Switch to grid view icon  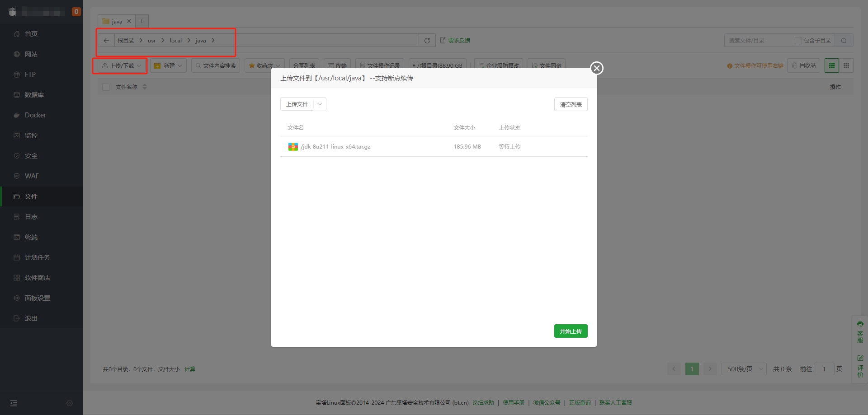pyautogui.click(x=846, y=65)
